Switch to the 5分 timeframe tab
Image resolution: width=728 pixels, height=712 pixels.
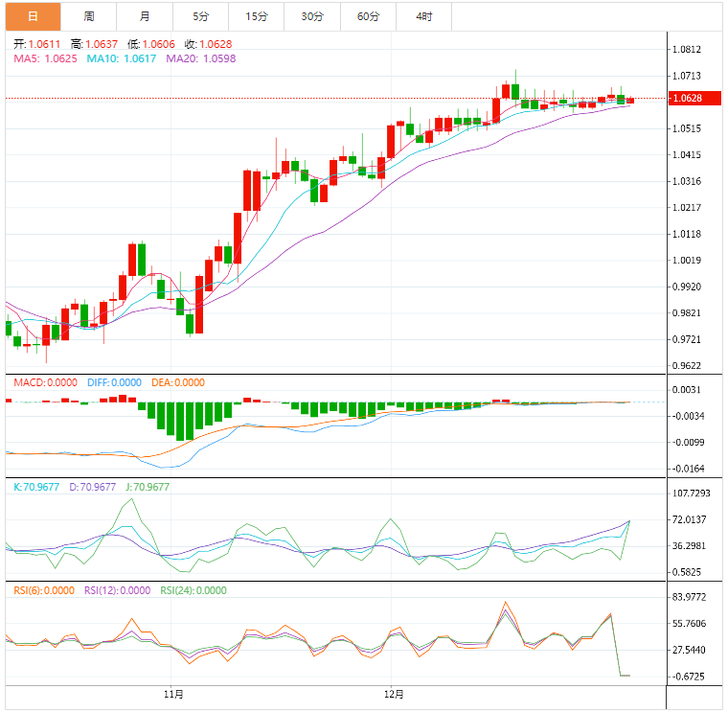pos(200,16)
